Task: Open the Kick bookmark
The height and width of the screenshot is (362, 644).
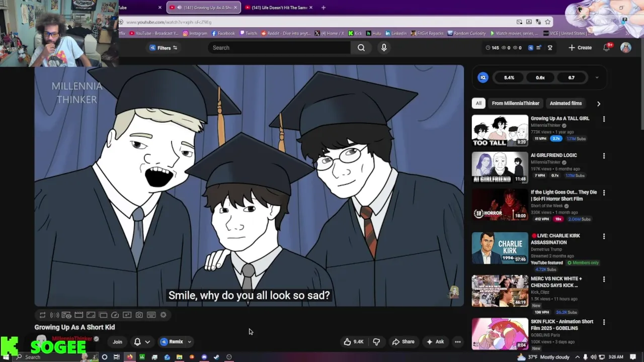Action: (355, 33)
